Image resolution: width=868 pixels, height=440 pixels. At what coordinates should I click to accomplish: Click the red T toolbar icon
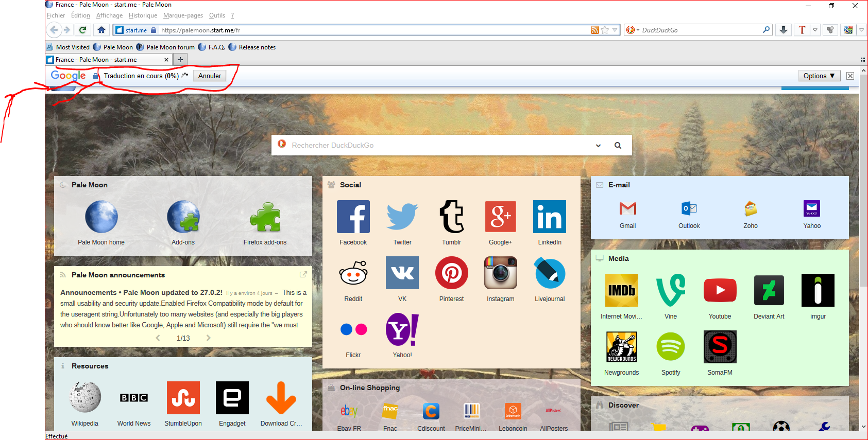802,30
